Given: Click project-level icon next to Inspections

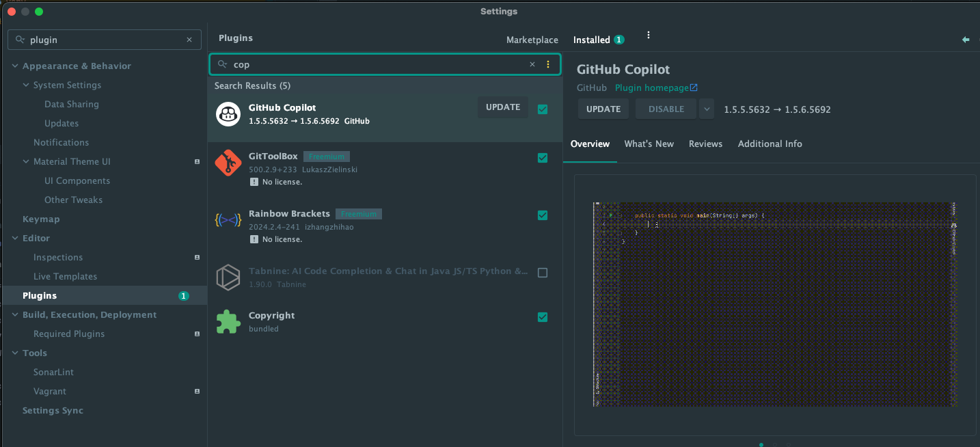Looking at the screenshot, I should click(197, 257).
